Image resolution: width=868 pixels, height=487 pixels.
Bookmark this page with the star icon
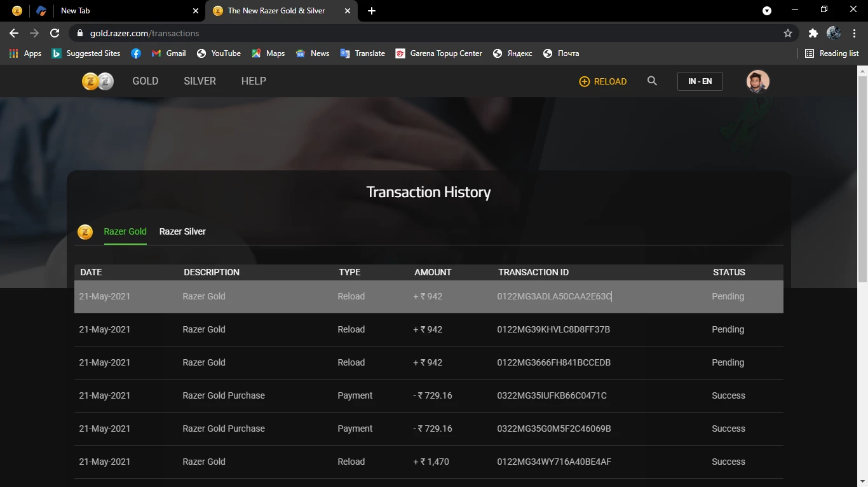point(788,33)
